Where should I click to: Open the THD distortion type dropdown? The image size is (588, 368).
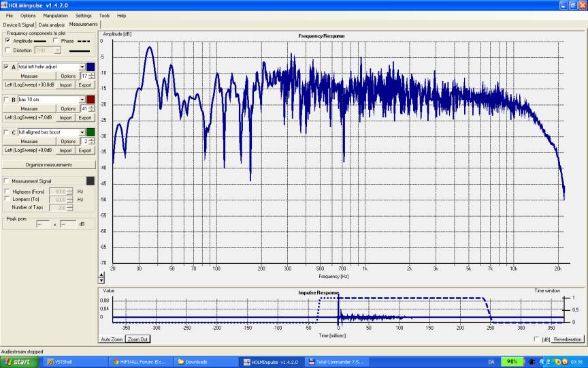pyautogui.click(x=57, y=50)
